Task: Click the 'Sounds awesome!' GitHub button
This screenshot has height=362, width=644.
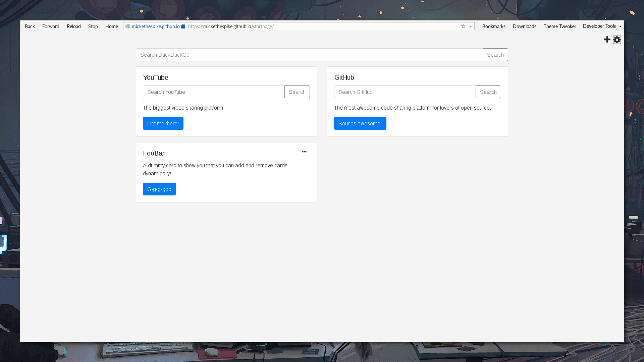Action: [x=360, y=123]
